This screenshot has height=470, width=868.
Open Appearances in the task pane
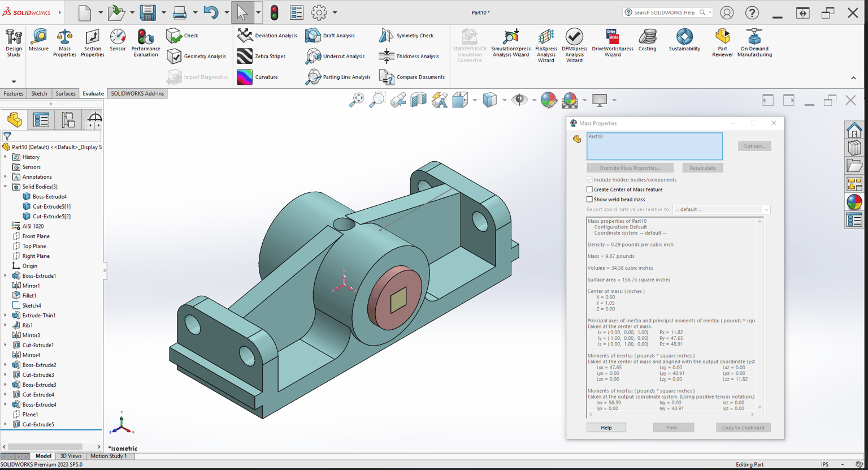(854, 201)
